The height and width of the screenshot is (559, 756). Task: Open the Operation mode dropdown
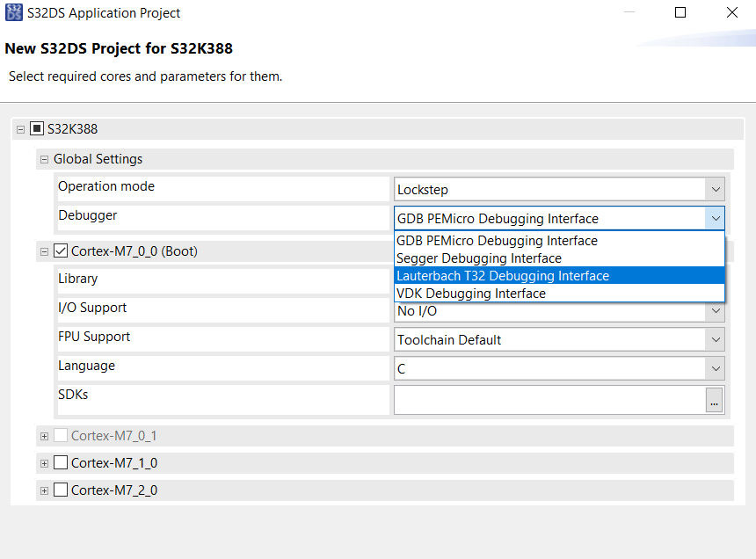[x=716, y=188]
